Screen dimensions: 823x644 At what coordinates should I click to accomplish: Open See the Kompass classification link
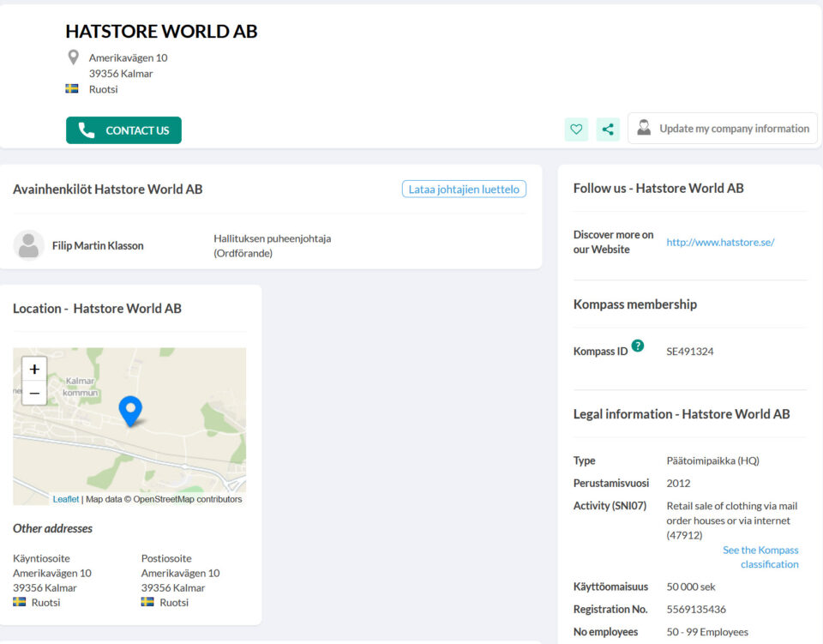pyautogui.click(x=760, y=557)
